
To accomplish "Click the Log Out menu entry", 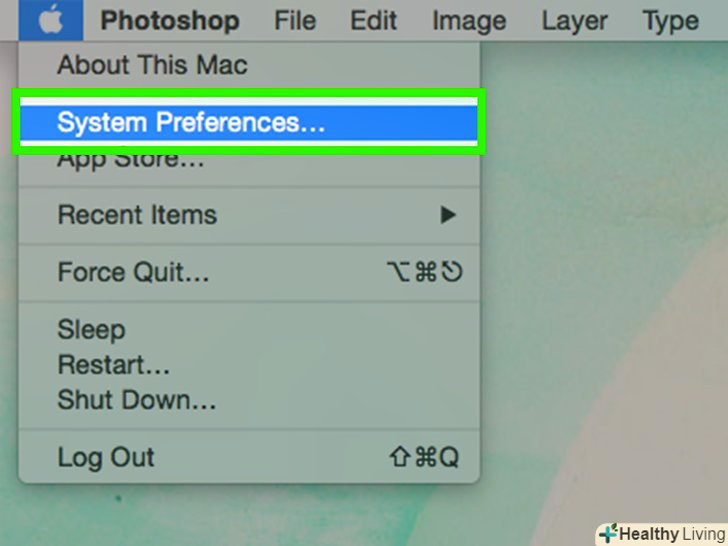I will [x=106, y=458].
